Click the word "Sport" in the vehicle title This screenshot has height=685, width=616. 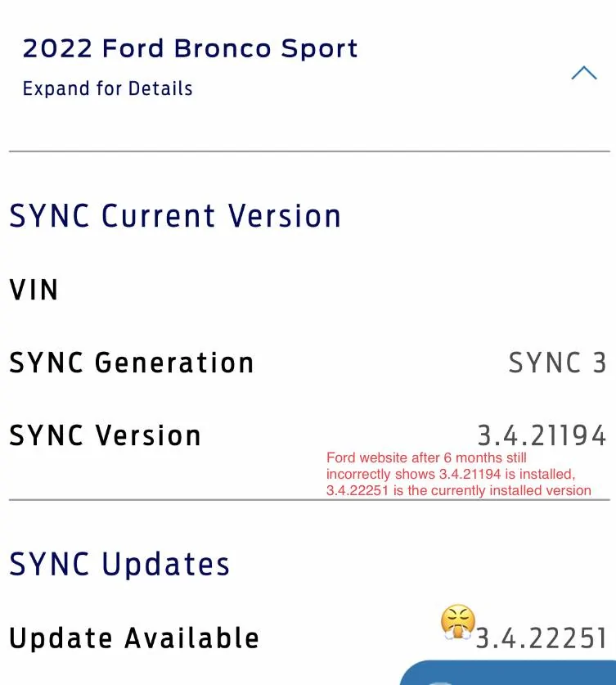[319, 48]
